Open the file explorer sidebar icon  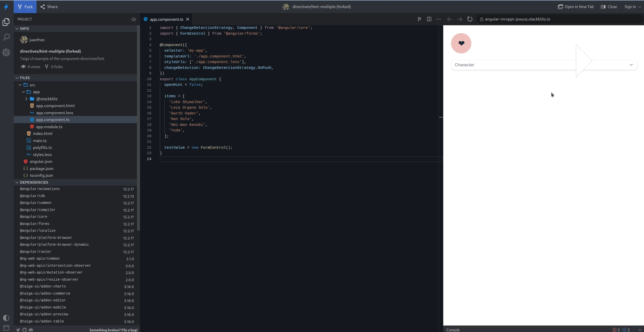point(6,22)
